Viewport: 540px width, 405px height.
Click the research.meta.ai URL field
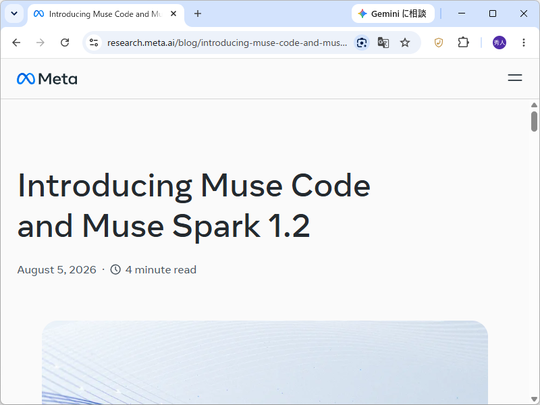(227, 43)
